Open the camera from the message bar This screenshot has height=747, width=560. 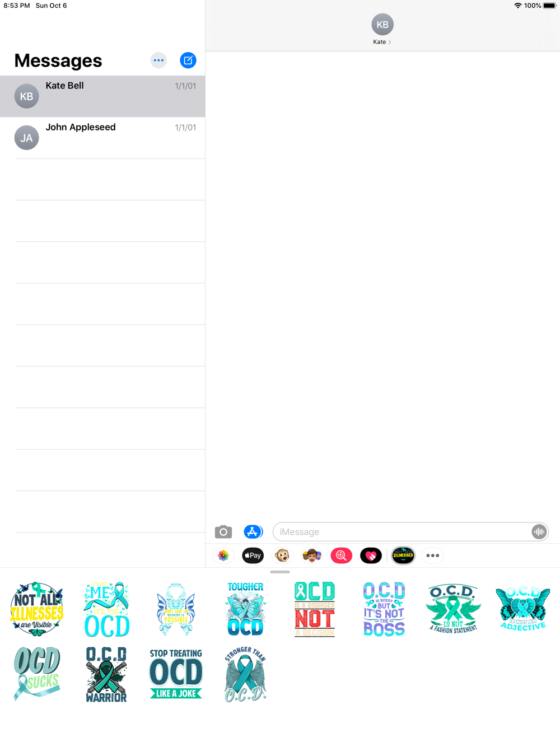[x=223, y=532]
